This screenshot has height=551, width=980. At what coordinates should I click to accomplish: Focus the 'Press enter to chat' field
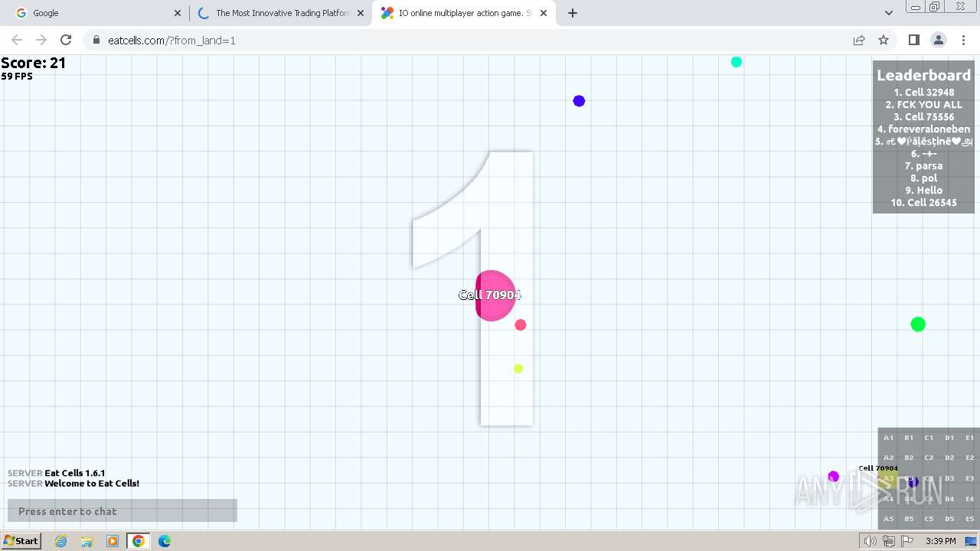point(122,511)
